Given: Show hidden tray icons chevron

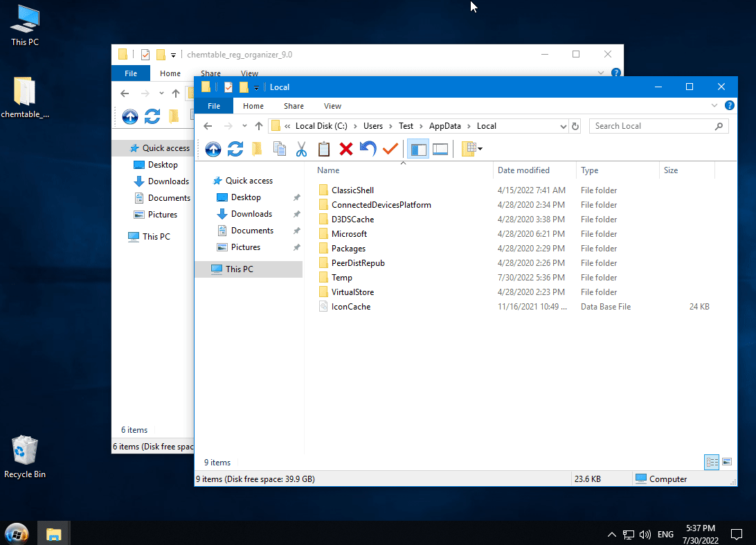Looking at the screenshot, I should pyautogui.click(x=611, y=534).
